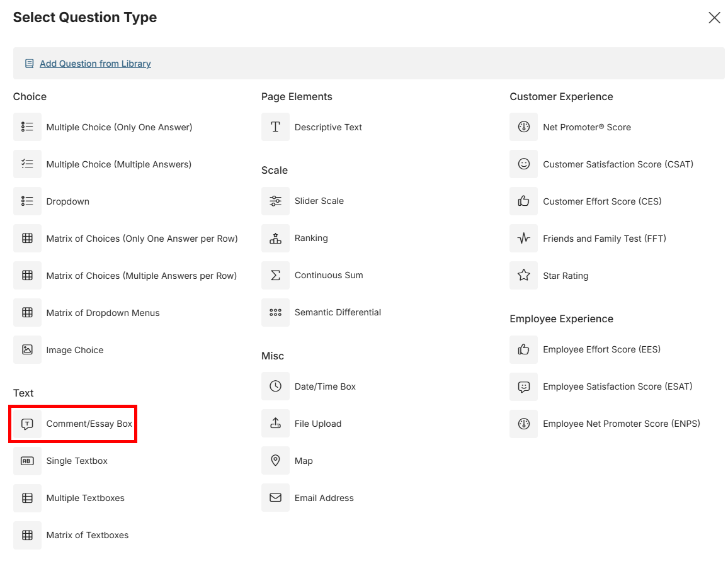Click the Star Rating star icon

[524, 275]
